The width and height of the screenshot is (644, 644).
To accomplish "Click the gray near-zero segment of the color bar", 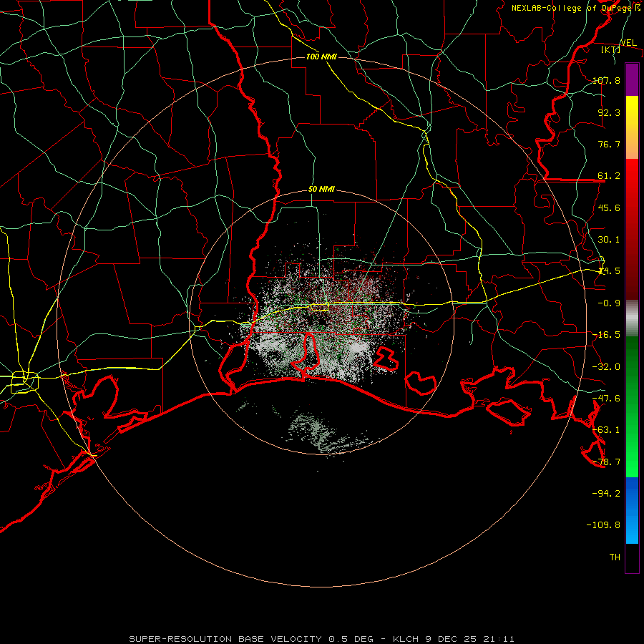I will click(x=632, y=318).
